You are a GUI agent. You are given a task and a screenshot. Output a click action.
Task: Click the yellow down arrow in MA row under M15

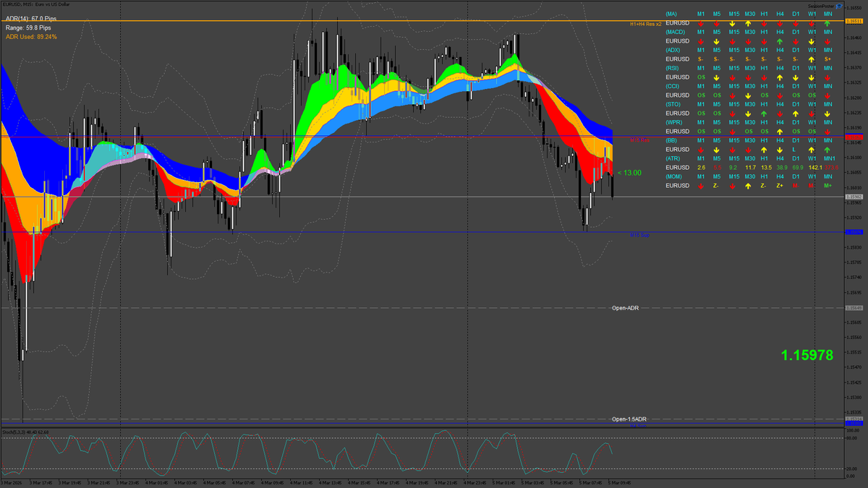[732, 22]
